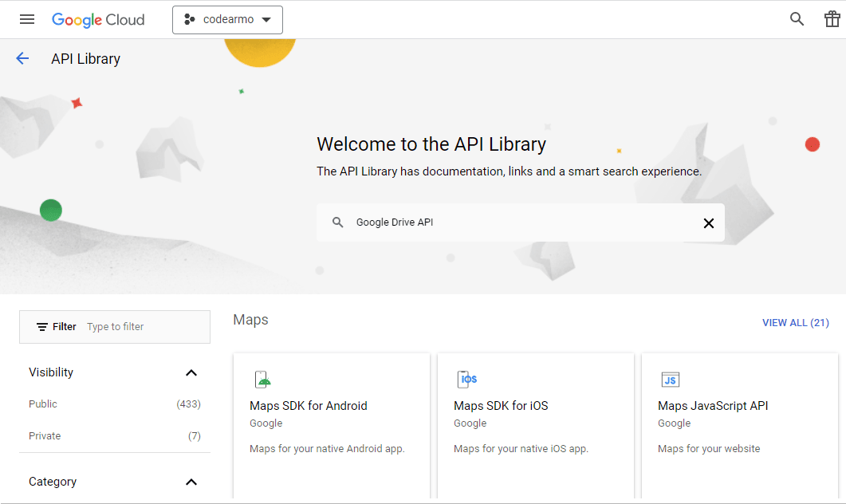Click the Google Cloud logo
This screenshot has width=846, height=504.
point(98,20)
